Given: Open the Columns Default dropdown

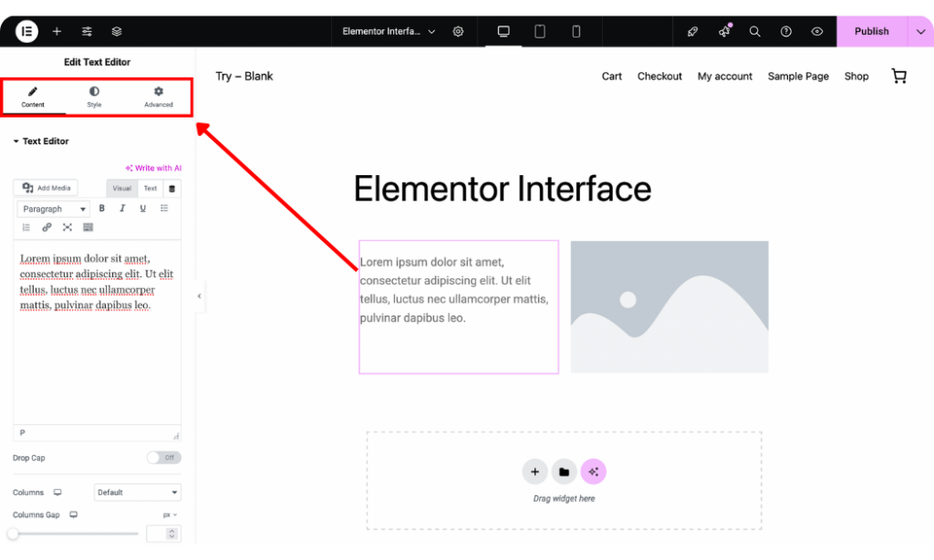Looking at the screenshot, I should pos(138,493).
